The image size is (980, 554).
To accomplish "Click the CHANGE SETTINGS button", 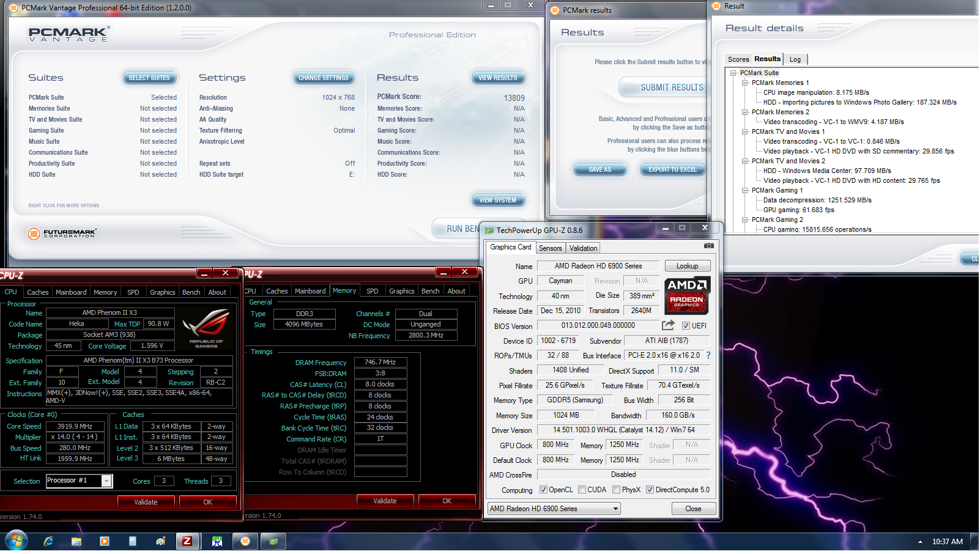I will (x=324, y=78).
